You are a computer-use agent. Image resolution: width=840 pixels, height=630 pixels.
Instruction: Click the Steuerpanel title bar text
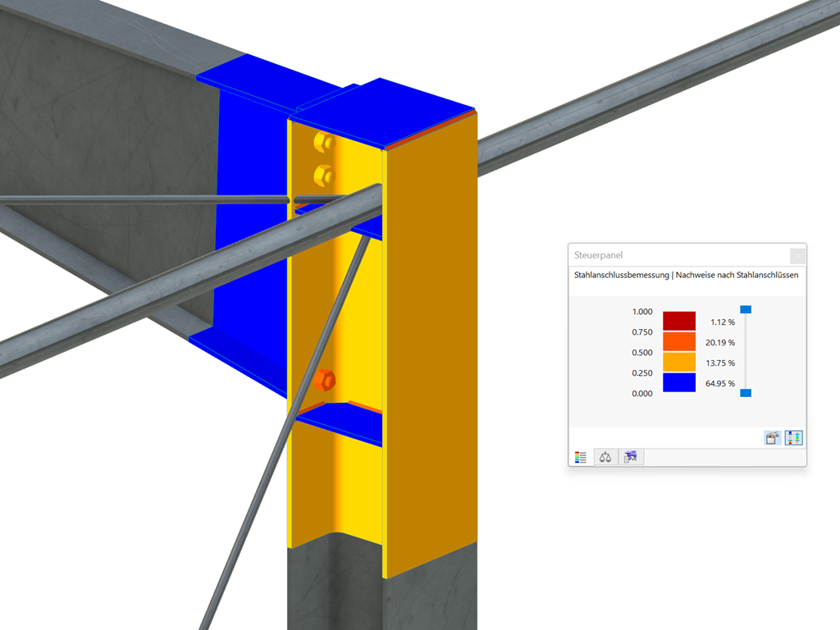pyautogui.click(x=598, y=255)
